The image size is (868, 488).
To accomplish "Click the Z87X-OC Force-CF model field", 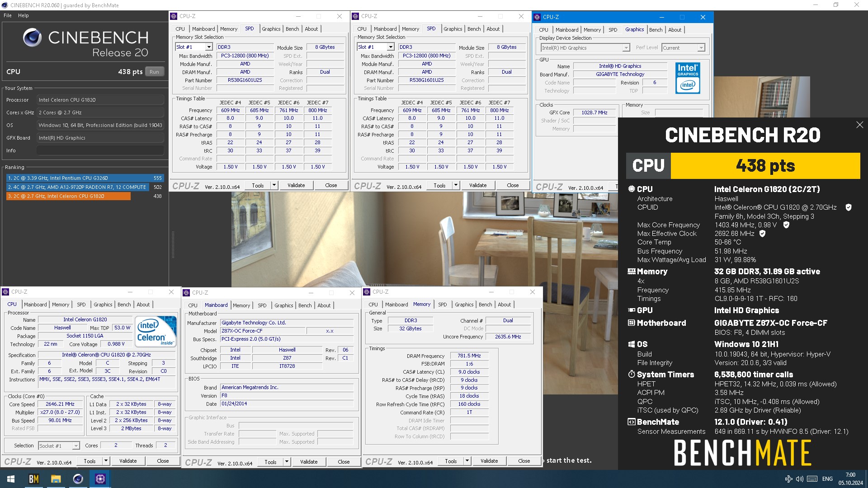I will [263, 331].
